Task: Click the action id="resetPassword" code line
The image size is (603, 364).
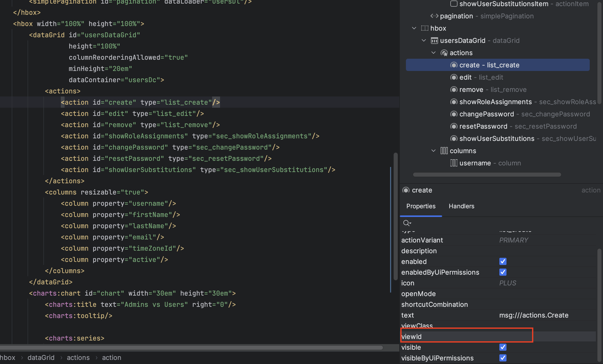Action: coord(166,159)
